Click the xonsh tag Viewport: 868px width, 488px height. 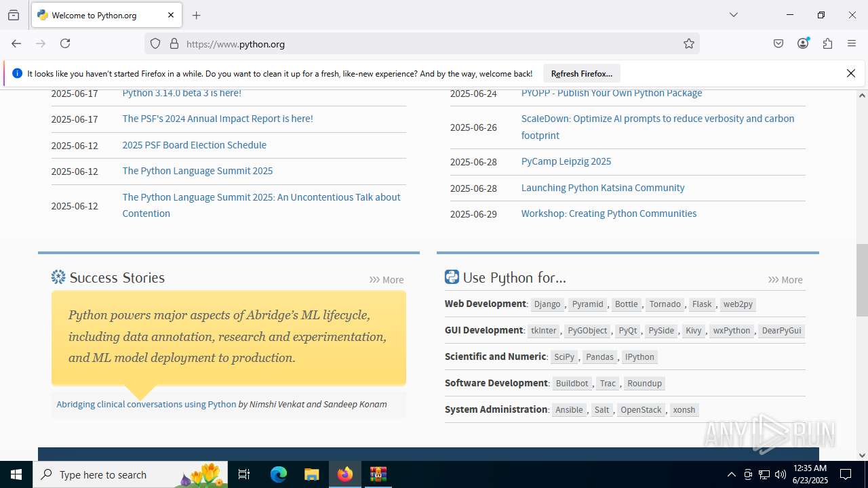pyautogui.click(x=684, y=410)
